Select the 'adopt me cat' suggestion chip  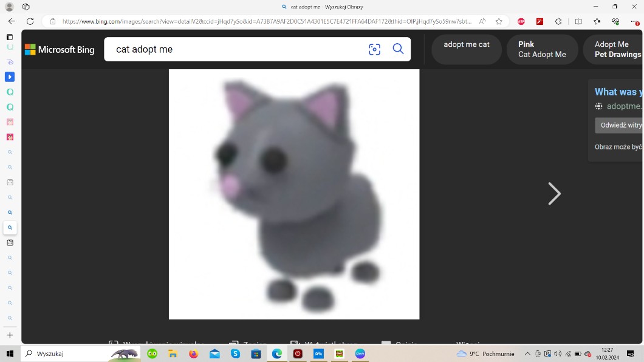pos(466,49)
